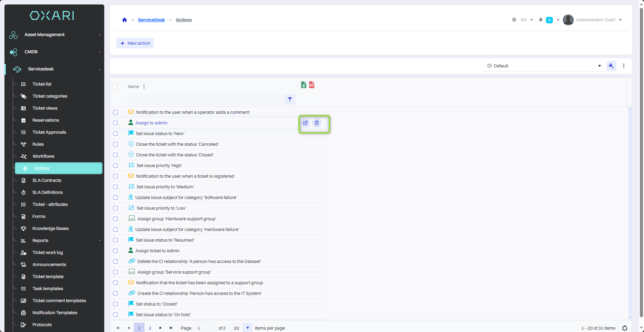Go to the home breadcrumb icon
This screenshot has height=332, width=644.
click(x=125, y=20)
